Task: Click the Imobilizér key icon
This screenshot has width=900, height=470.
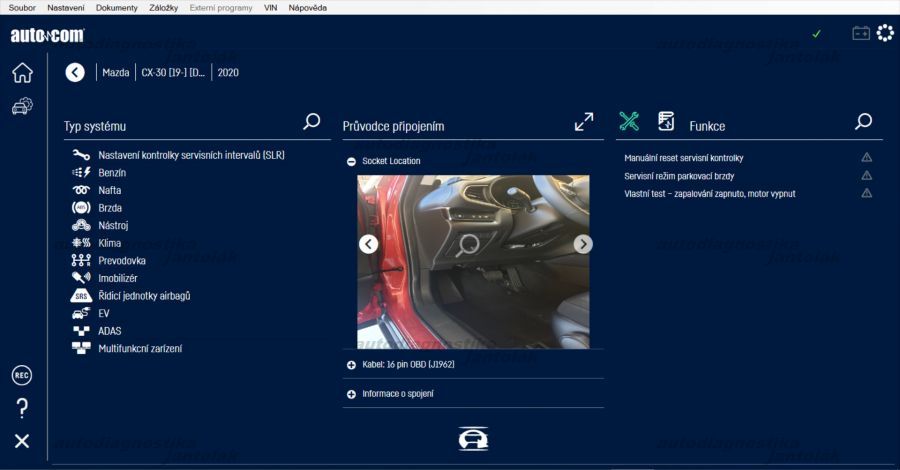Action: coord(81,278)
